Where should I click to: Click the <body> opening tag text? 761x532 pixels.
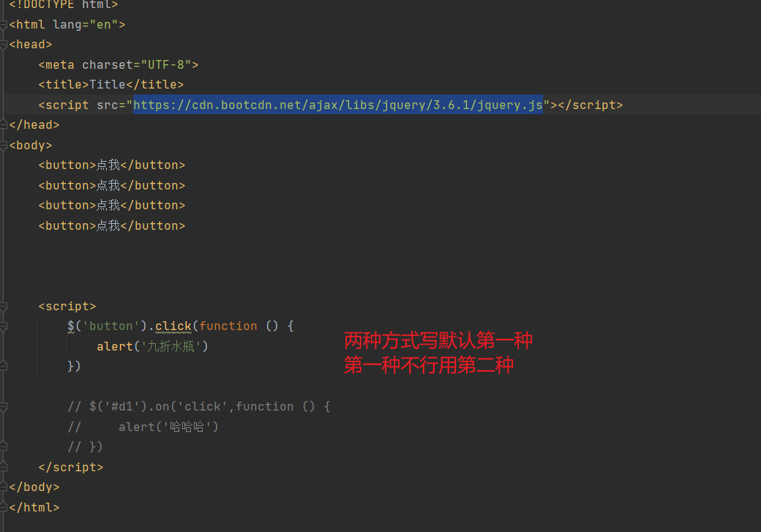pyautogui.click(x=30, y=146)
